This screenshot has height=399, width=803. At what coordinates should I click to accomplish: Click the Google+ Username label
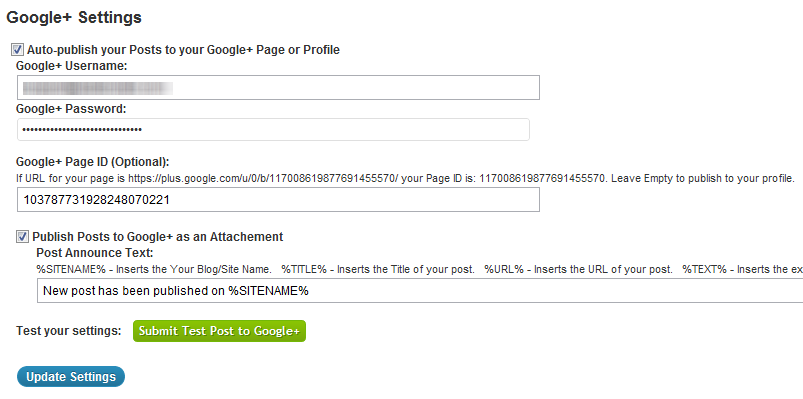72,66
